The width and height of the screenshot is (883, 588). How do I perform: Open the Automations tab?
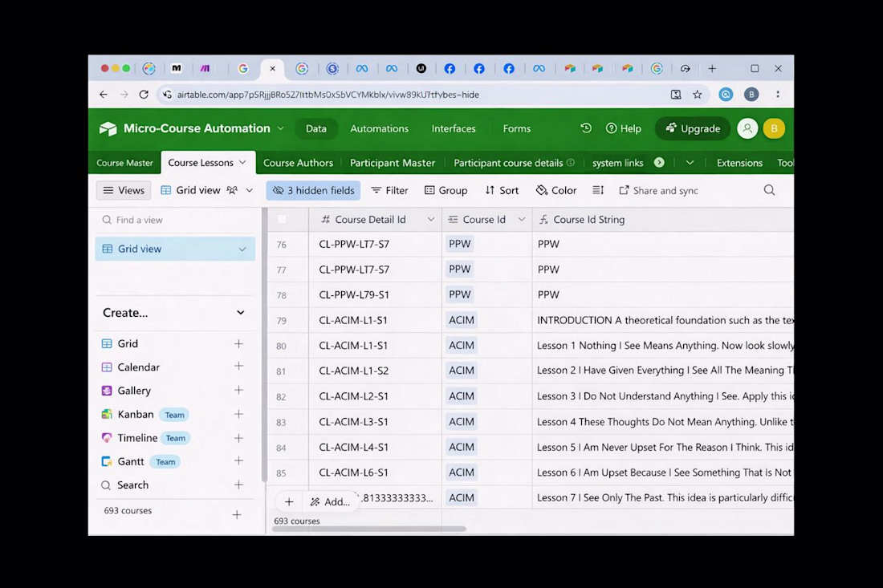[379, 128]
